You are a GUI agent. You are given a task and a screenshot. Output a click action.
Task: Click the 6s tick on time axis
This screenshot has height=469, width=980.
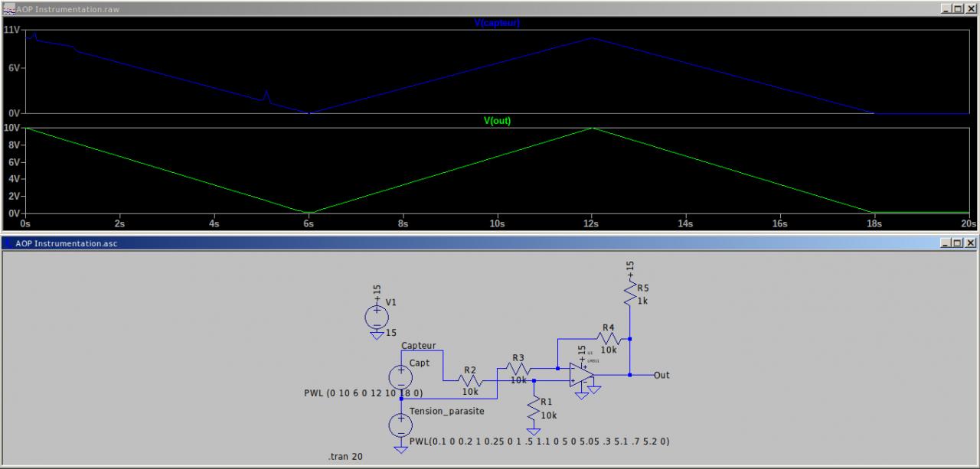tap(308, 224)
